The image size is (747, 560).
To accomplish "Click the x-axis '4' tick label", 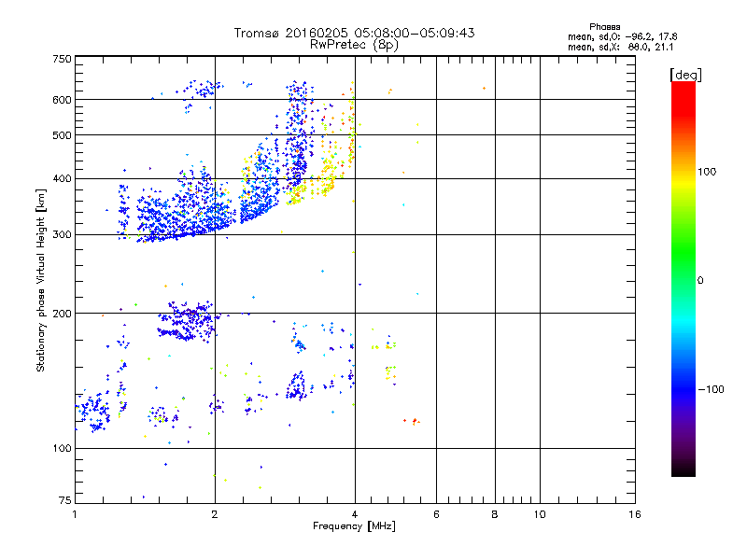I will coord(355,514).
